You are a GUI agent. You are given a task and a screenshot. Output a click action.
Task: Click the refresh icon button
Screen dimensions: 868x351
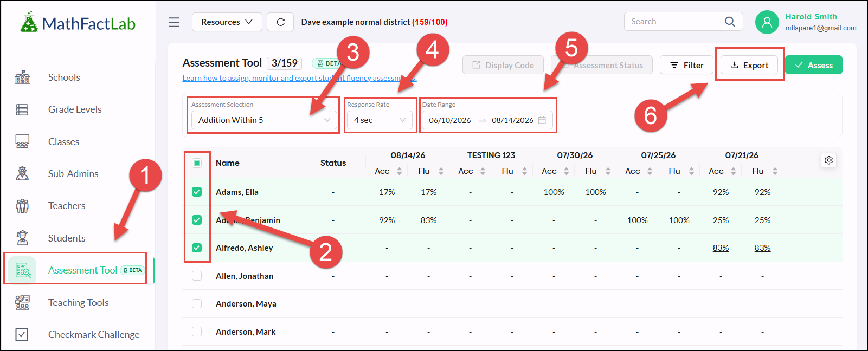(x=281, y=22)
